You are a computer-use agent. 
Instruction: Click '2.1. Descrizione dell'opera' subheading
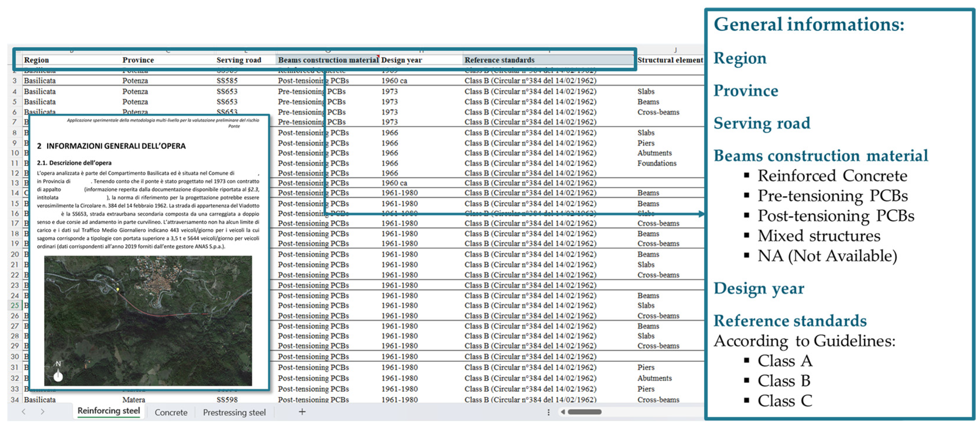click(x=74, y=163)
